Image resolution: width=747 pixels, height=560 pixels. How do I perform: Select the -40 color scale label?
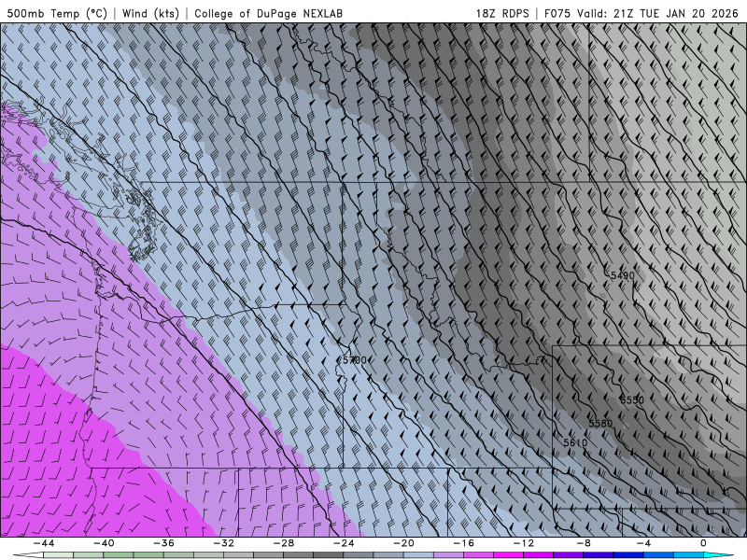tap(104, 543)
